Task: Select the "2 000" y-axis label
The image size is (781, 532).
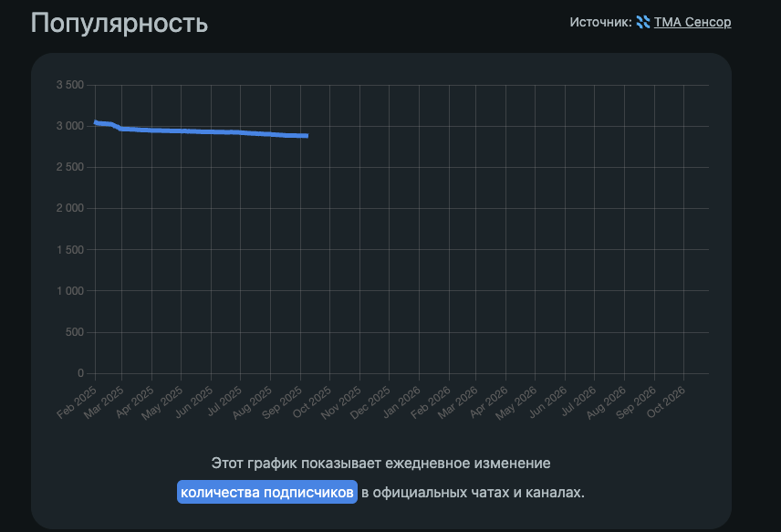Action: (70, 208)
